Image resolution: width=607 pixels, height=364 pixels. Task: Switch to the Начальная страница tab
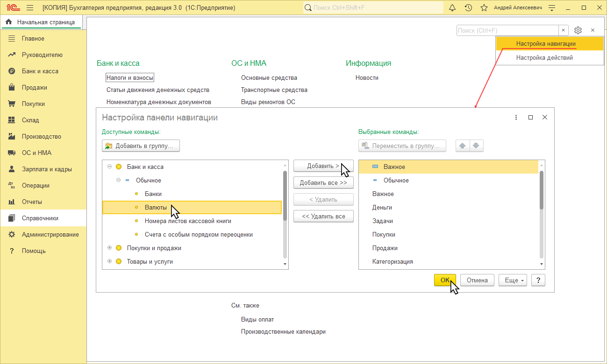coord(42,22)
